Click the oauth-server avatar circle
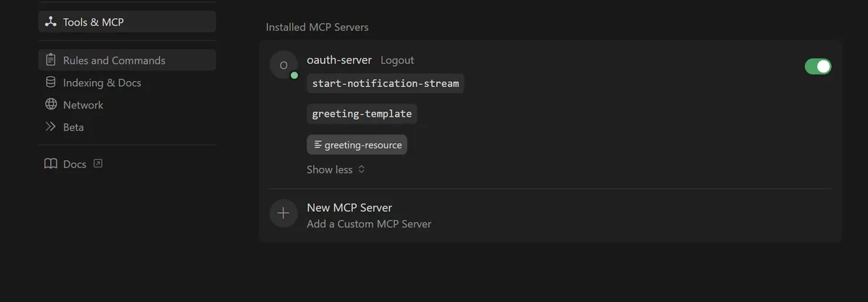Screen dimensions: 868x302 click(284, 64)
